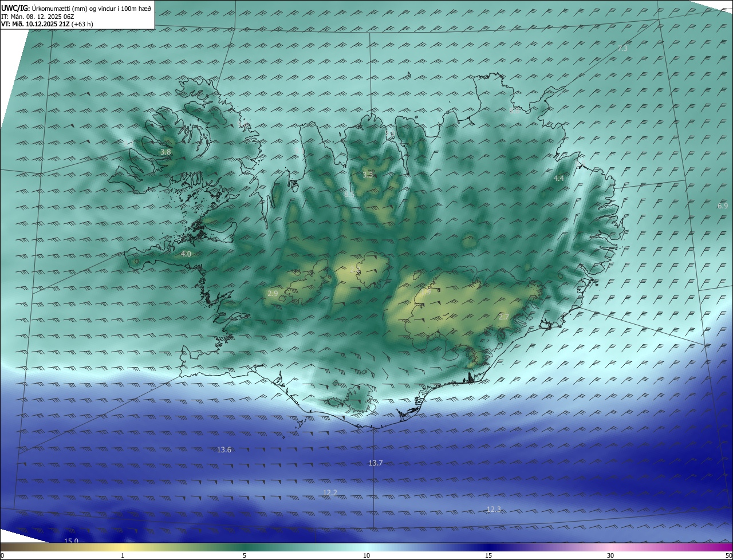Click the IT initialization time line 06Z
733x560 pixels.
point(38,17)
